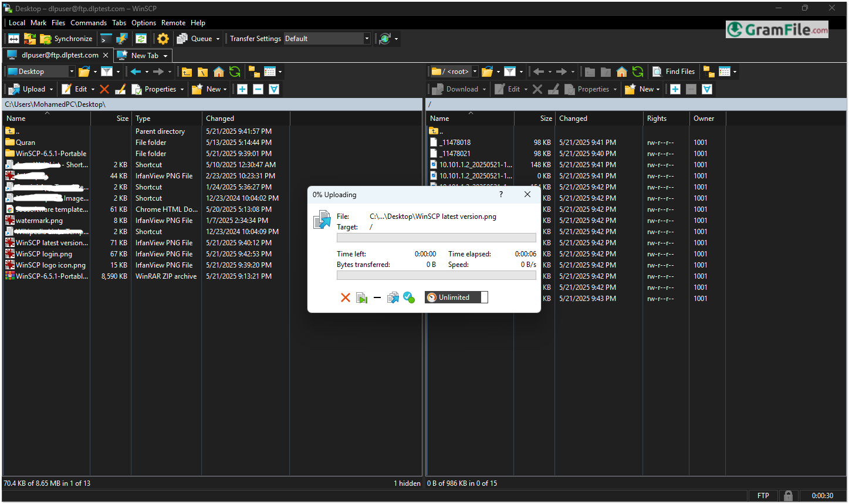Image resolution: width=849 pixels, height=504 pixels.
Task: Close the dlpuser@ftp.dlptest.com tab
Action: click(106, 55)
